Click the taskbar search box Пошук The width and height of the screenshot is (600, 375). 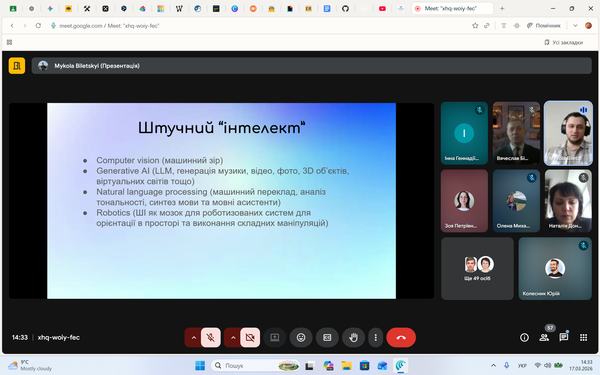tap(256, 366)
